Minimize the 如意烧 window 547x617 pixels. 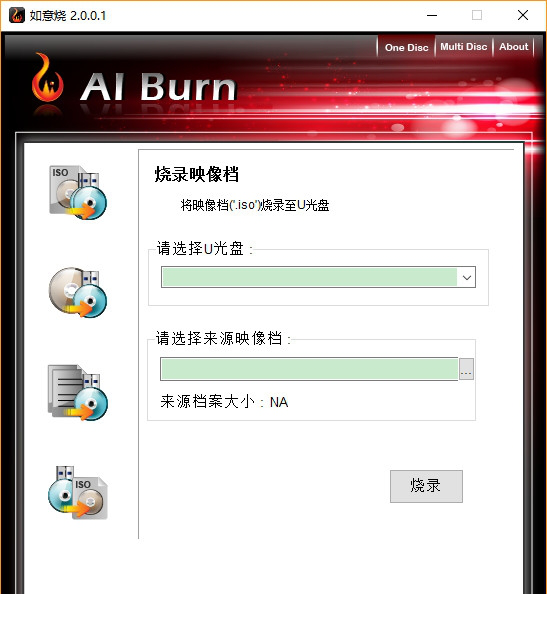[x=432, y=15]
